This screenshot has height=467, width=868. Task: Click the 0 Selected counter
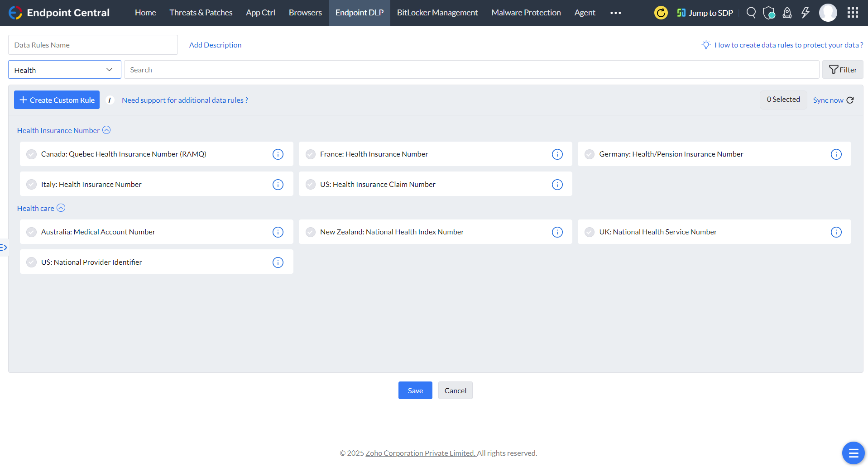tap(783, 100)
